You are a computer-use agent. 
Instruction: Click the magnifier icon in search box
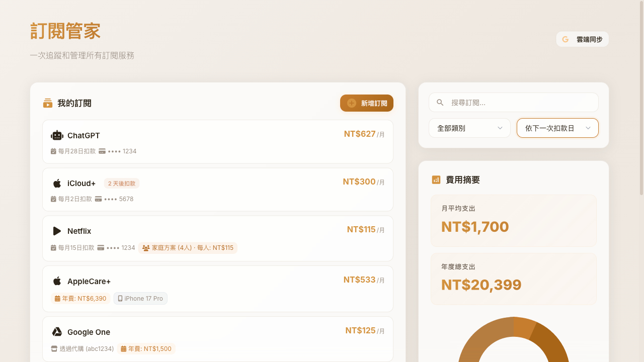coord(440,103)
